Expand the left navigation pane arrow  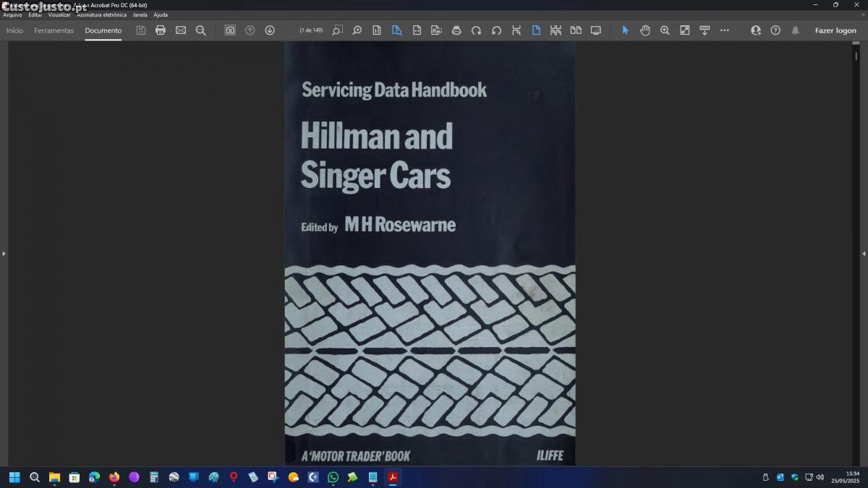click(4, 254)
